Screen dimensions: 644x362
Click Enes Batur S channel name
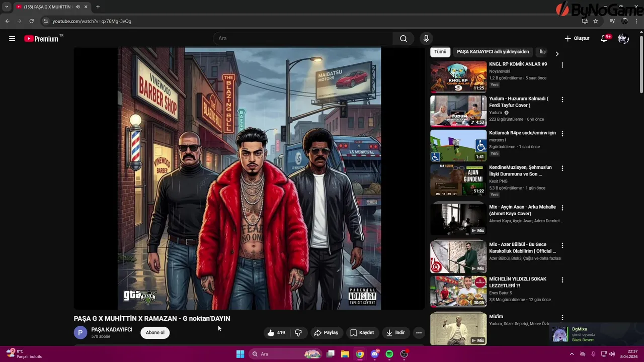(x=501, y=293)
